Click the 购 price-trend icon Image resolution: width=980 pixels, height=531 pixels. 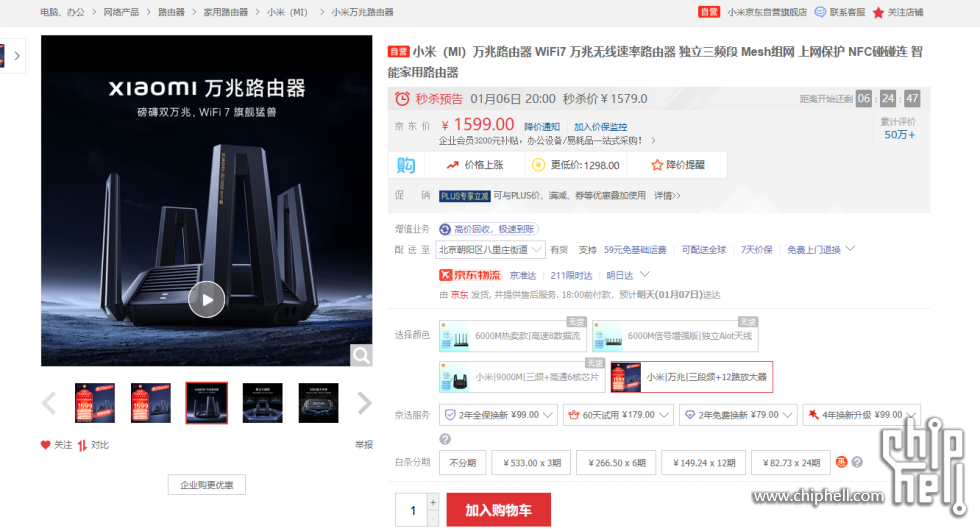click(x=406, y=165)
